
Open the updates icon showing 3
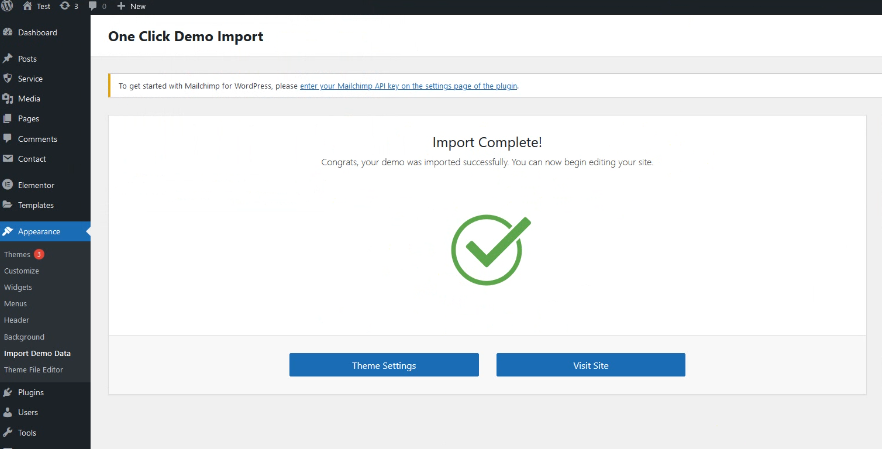pyautogui.click(x=65, y=6)
